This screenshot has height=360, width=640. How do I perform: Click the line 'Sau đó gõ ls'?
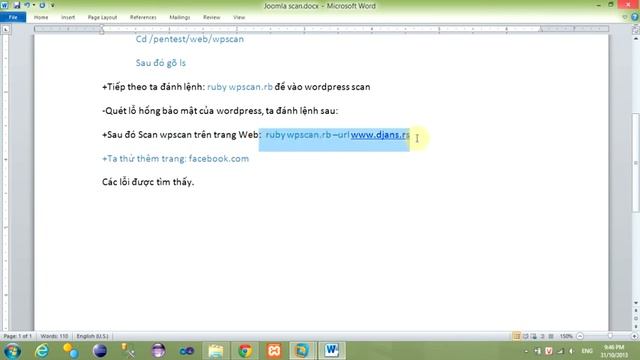[161, 63]
